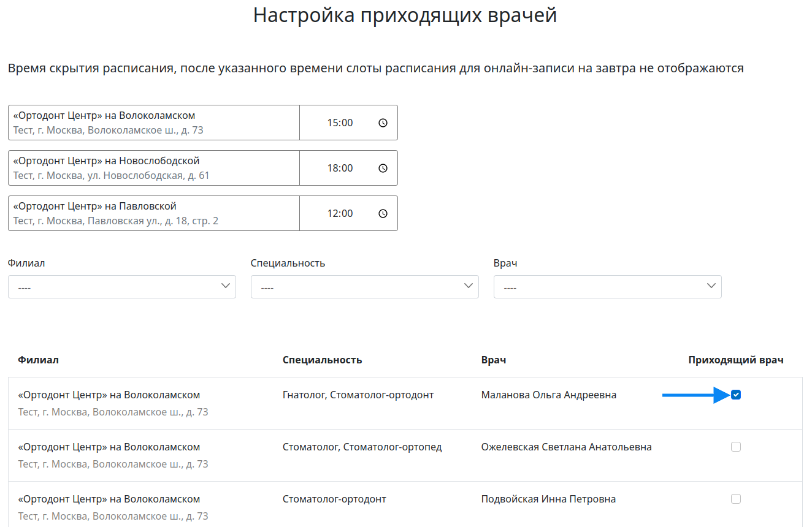The height and width of the screenshot is (527, 812).
Task: Click specialty Гнатолог, Стоматолог-ортодонт
Action: [x=358, y=395]
